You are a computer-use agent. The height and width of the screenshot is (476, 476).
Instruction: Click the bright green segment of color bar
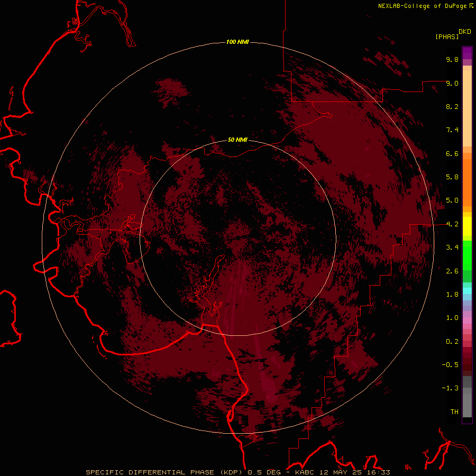click(x=467, y=256)
